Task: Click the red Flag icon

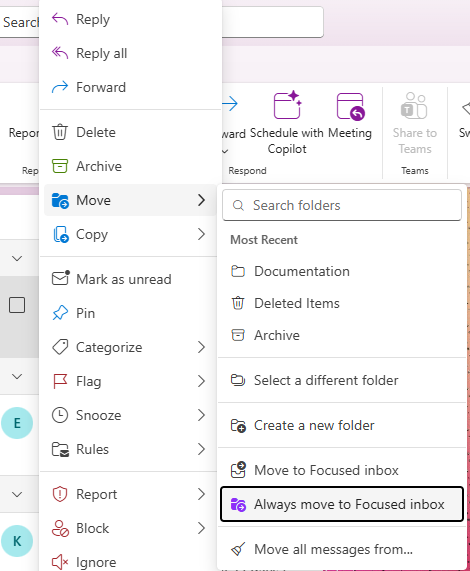Action: (x=60, y=381)
